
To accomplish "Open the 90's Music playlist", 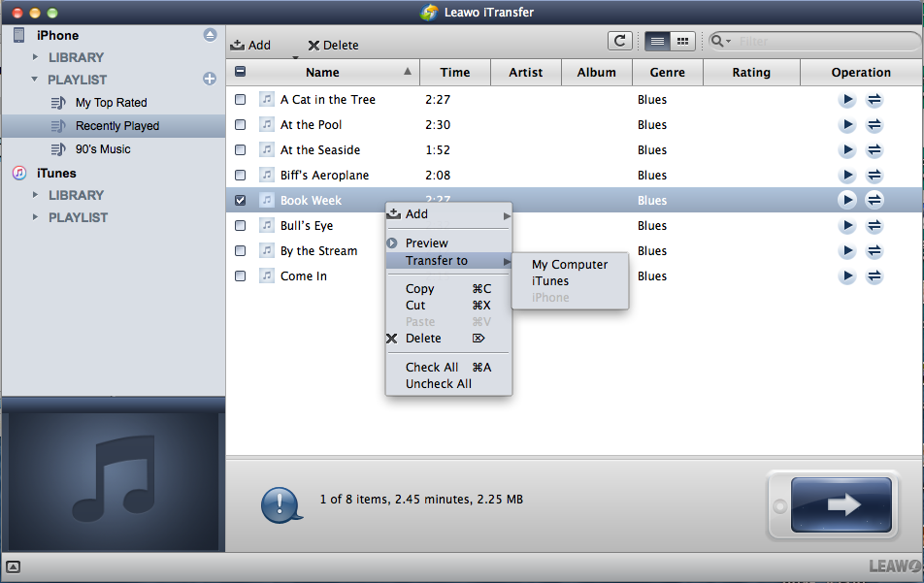I will 103,149.
